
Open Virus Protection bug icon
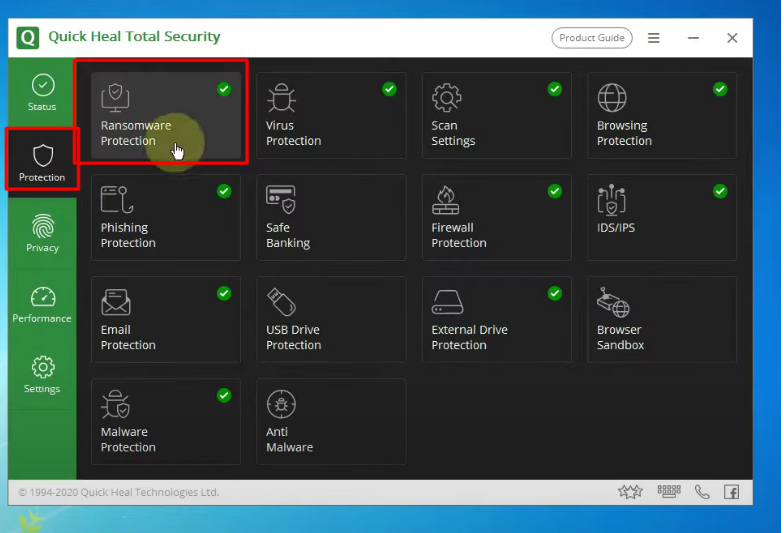pyautogui.click(x=281, y=98)
